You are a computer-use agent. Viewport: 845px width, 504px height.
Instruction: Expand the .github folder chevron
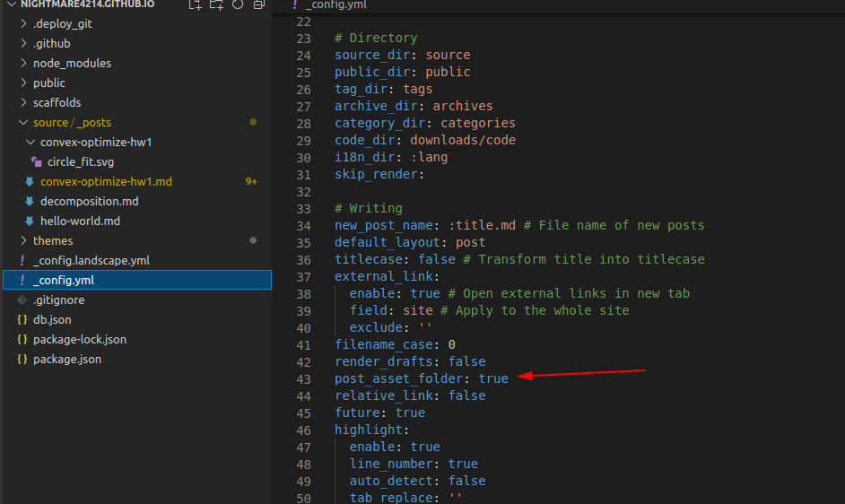(23, 43)
